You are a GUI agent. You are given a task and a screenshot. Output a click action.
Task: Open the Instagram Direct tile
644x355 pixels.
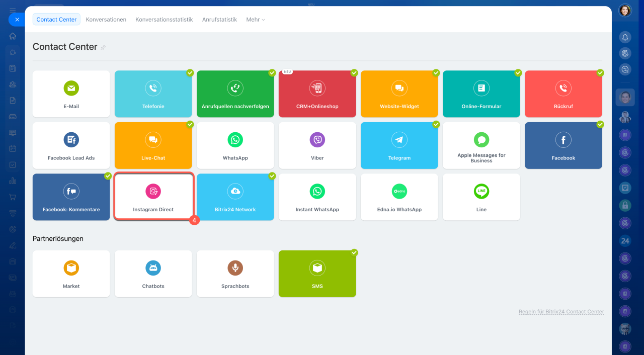[x=153, y=197]
